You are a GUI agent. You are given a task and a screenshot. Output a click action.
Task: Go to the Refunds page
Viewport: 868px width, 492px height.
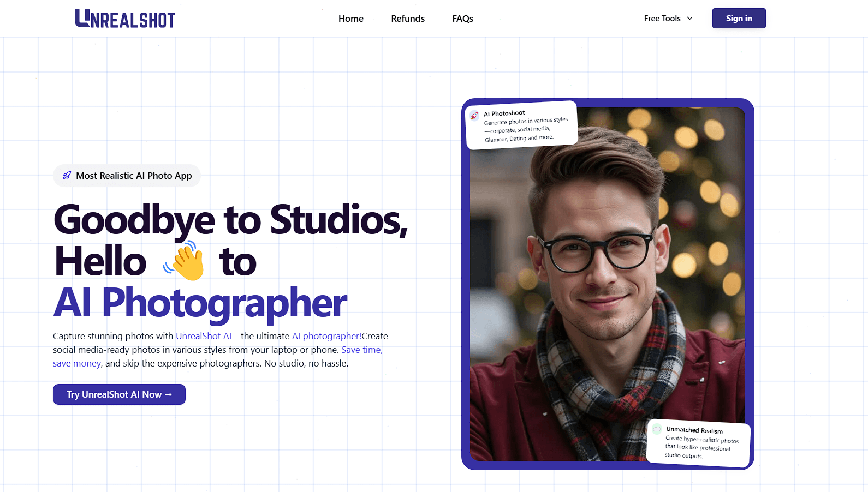click(408, 19)
